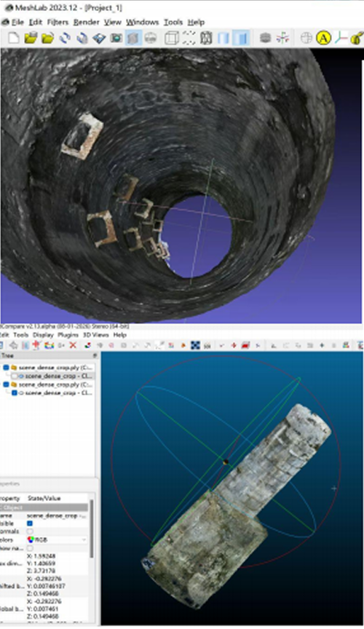The width and height of the screenshot is (364, 629).
Task: Select highlighted scene_dense_crop cloud row
Action: [x=58, y=376]
